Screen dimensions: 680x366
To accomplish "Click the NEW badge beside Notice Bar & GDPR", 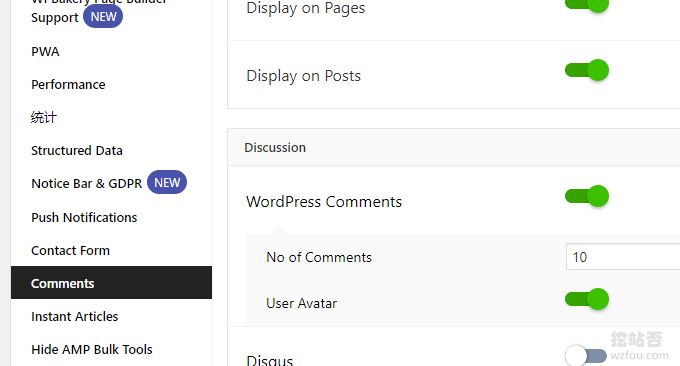I will (x=167, y=183).
